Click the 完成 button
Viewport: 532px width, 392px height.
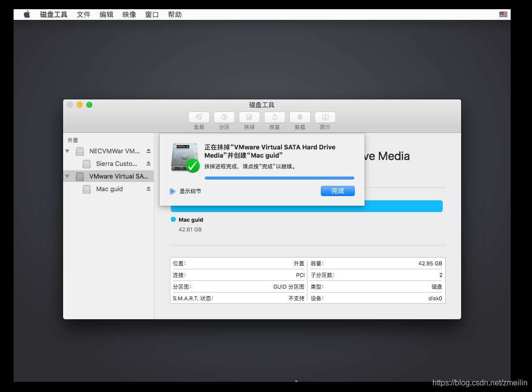[337, 191]
